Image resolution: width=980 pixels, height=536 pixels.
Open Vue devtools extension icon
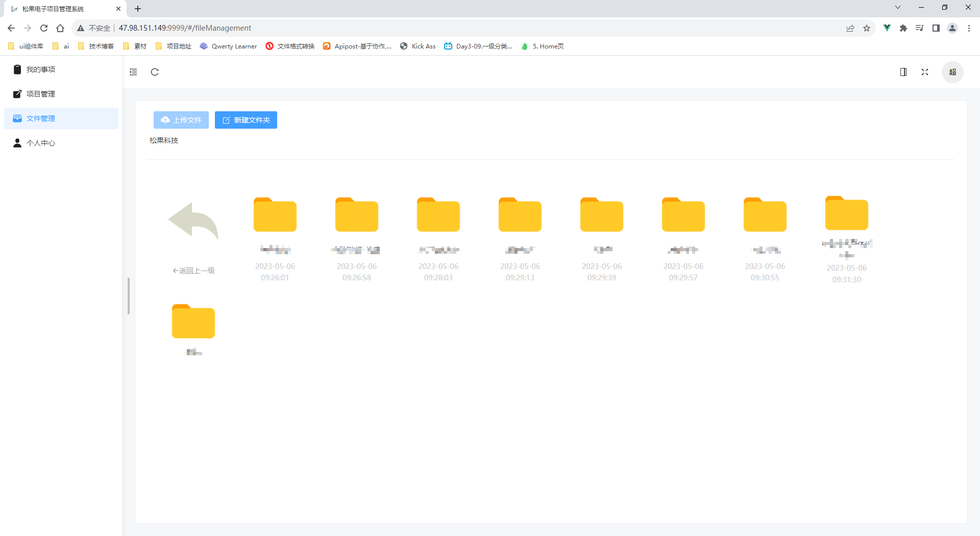(x=887, y=28)
